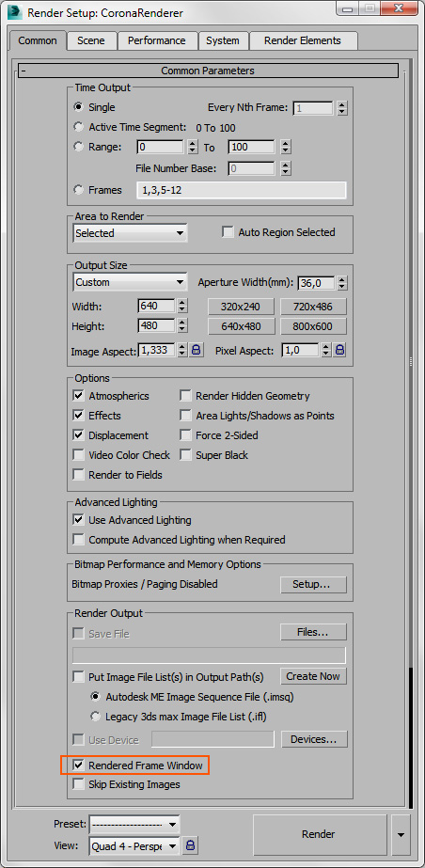Click the Range end input field

pyautogui.click(x=251, y=148)
